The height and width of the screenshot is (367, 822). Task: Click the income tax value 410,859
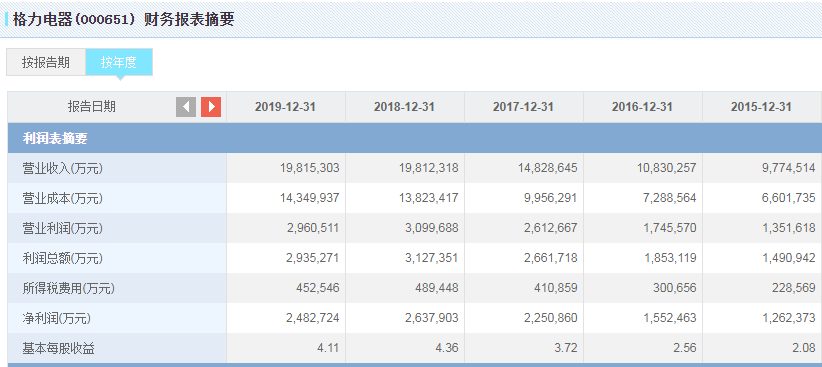coord(556,288)
